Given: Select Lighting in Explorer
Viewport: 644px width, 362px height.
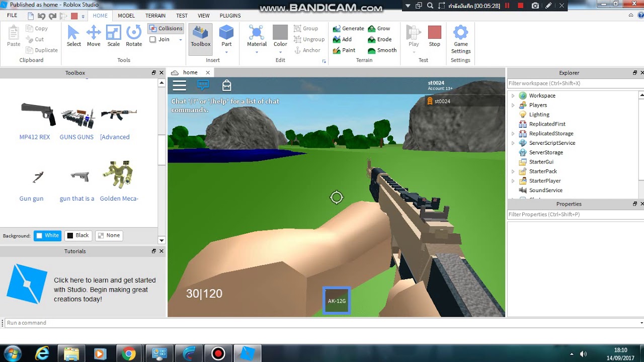Looking at the screenshot, I should 539,115.
